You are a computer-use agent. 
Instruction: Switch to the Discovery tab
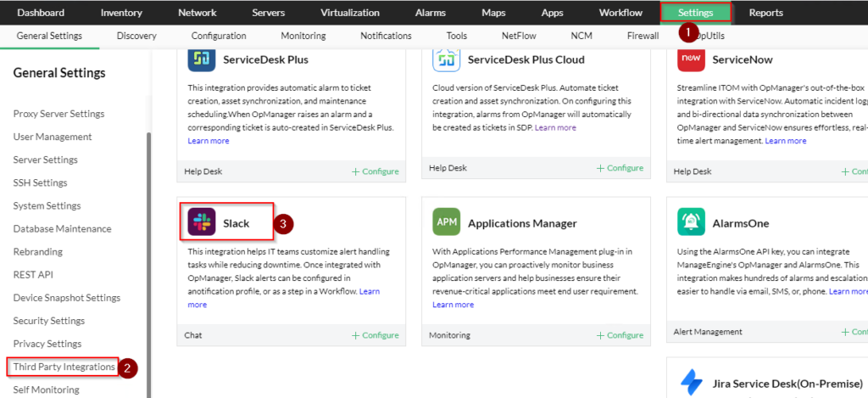click(136, 36)
